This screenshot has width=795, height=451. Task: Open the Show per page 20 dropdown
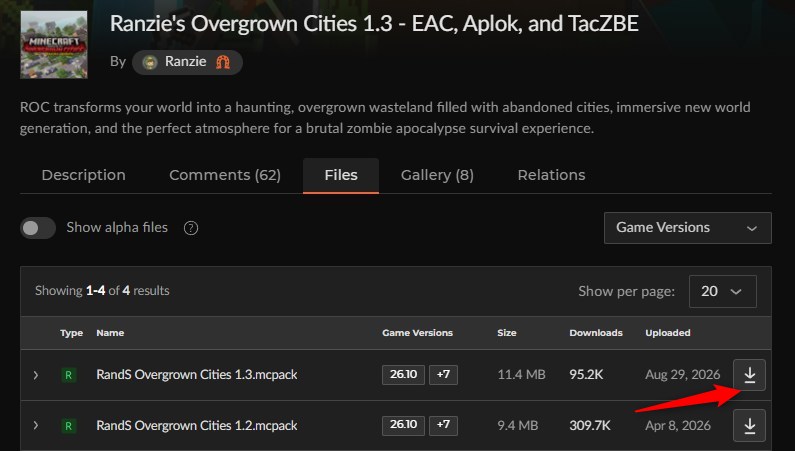click(722, 291)
